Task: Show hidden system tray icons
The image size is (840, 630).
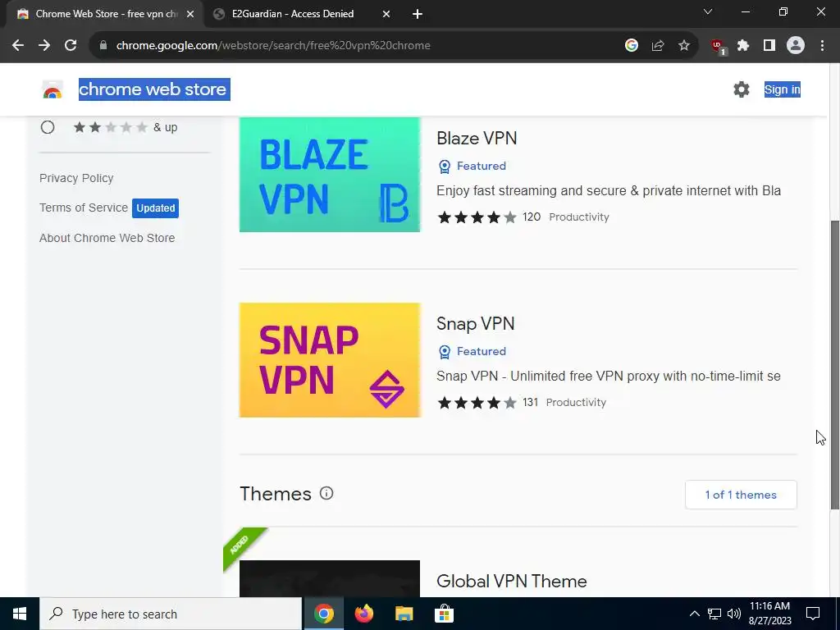Action: point(694,614)
